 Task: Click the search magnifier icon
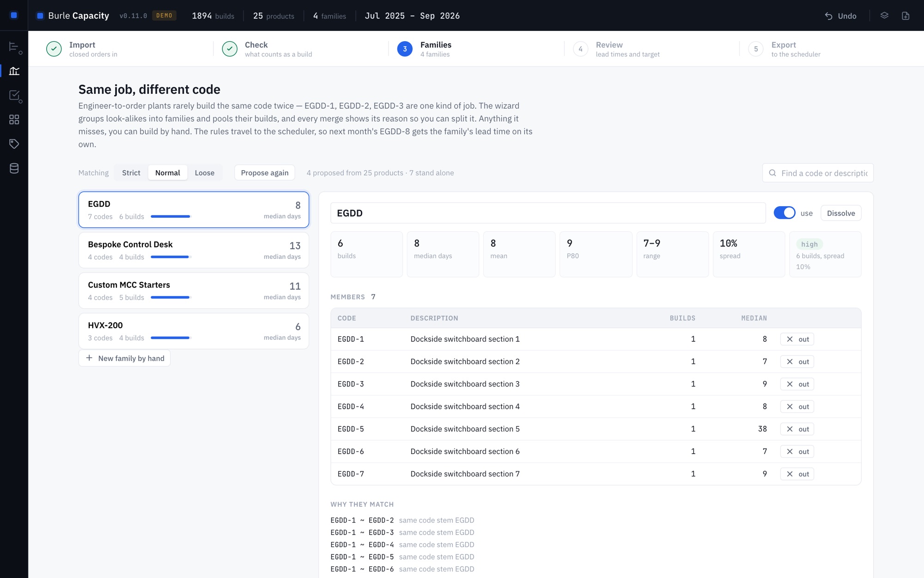pyautogui.click(x=772, y=173)
